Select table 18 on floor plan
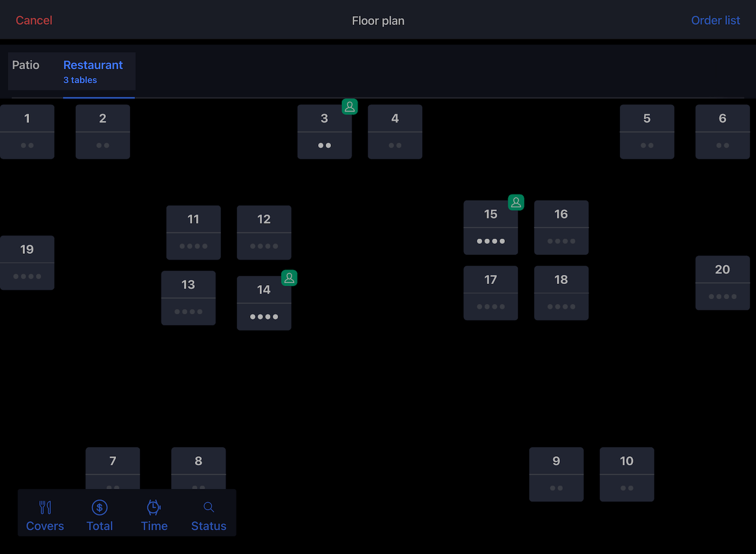This screenshot has width=756, height=554. click(561, 293)
